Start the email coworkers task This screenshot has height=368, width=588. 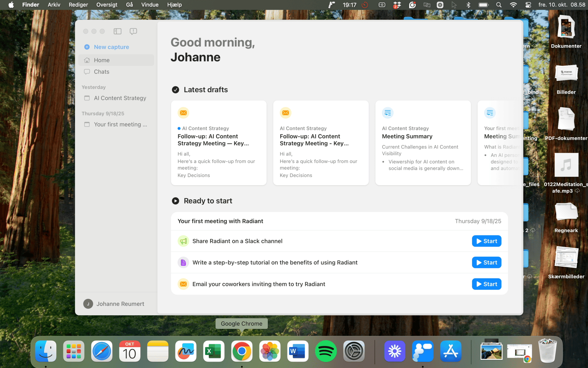click(486, 284)
